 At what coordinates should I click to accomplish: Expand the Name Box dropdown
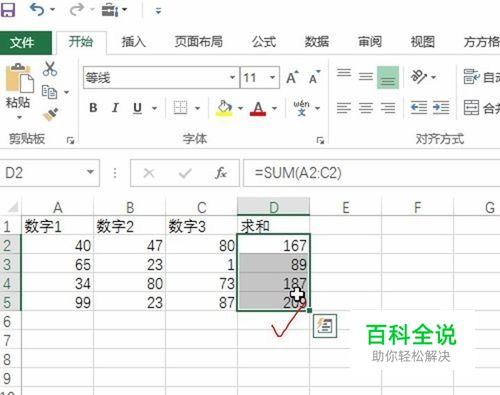tap(90, 172)
